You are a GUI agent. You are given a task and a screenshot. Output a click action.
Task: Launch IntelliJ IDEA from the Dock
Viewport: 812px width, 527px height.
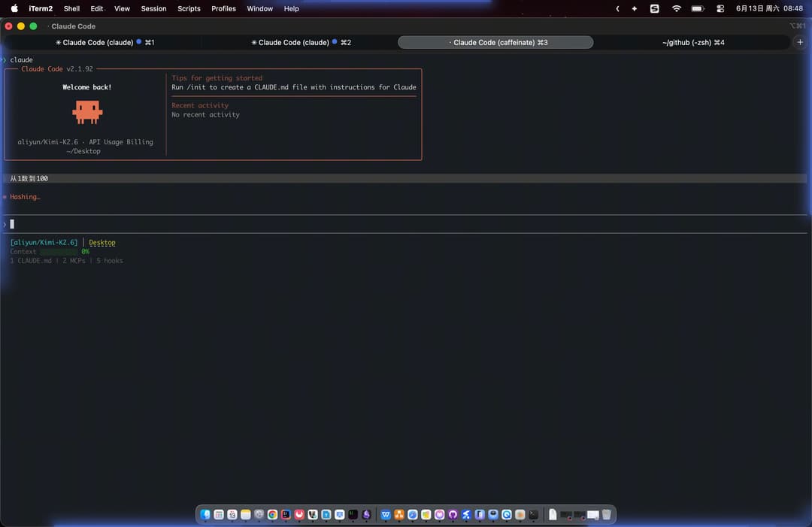[286, 514]
